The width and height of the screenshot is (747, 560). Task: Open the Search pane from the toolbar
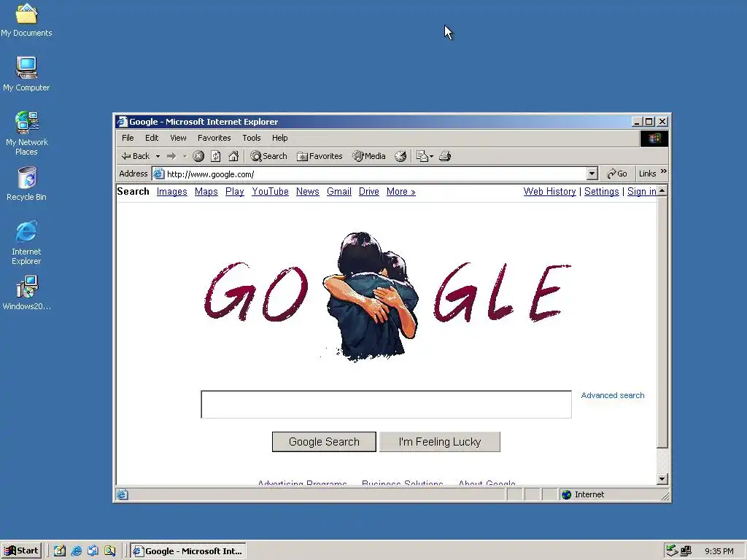[269, 156]
